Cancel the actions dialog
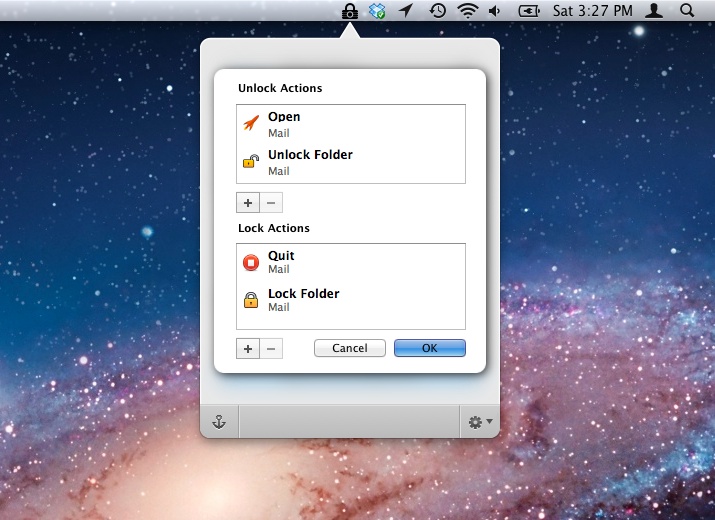 click(350, 348)
